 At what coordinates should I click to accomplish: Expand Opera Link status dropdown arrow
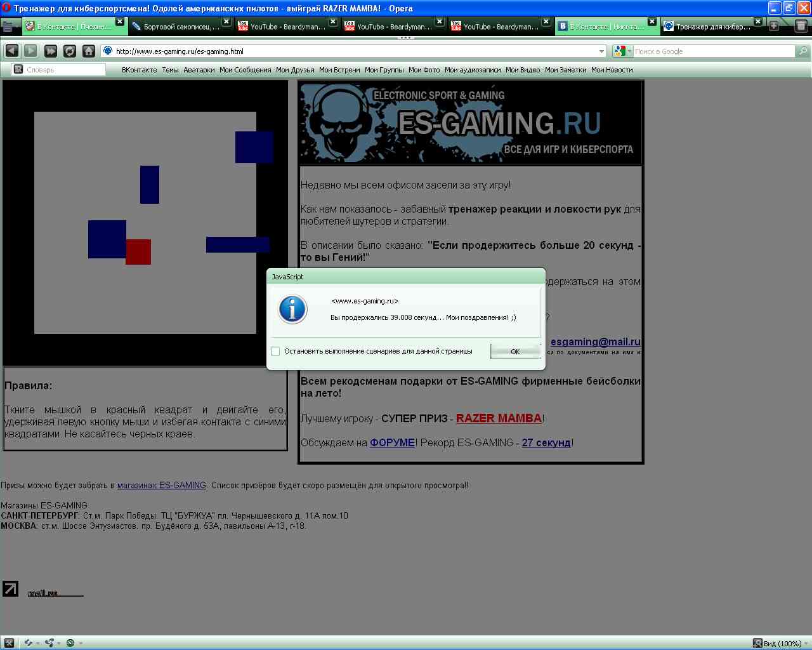point(37,643)
